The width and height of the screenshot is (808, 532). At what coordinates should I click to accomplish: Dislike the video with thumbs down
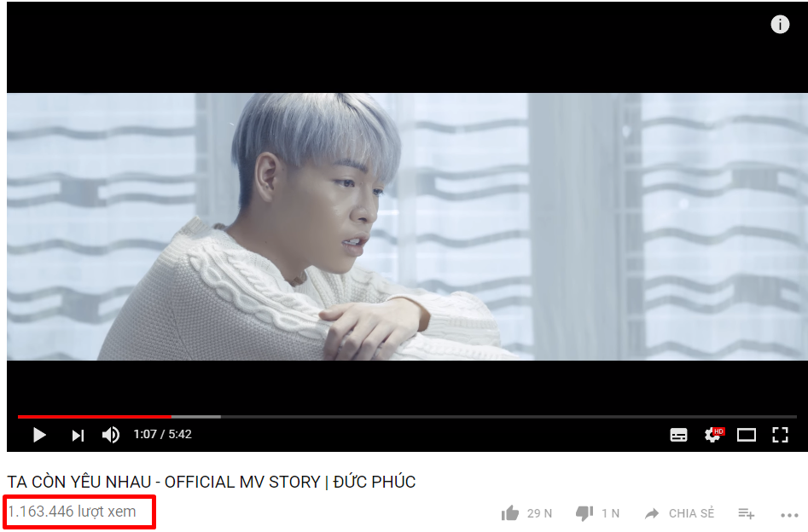584,513
